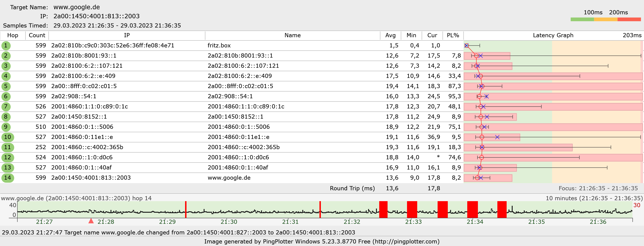Click the Focus: 21:26:35 - 21:36:35 label
Screen dimensions: 644x246
tap(598, 189)
